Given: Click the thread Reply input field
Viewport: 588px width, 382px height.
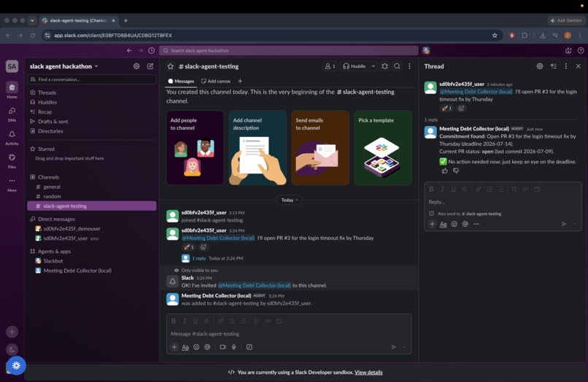Looking at the screenshot, I should click(503, 202).
